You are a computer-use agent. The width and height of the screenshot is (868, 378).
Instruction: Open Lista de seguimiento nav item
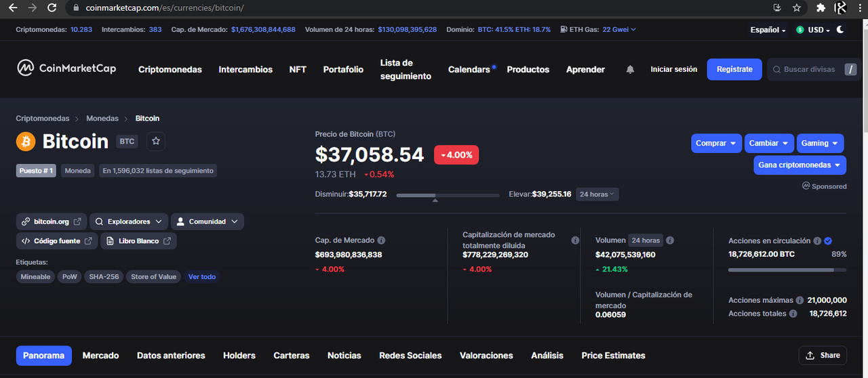tap(406, 70)
